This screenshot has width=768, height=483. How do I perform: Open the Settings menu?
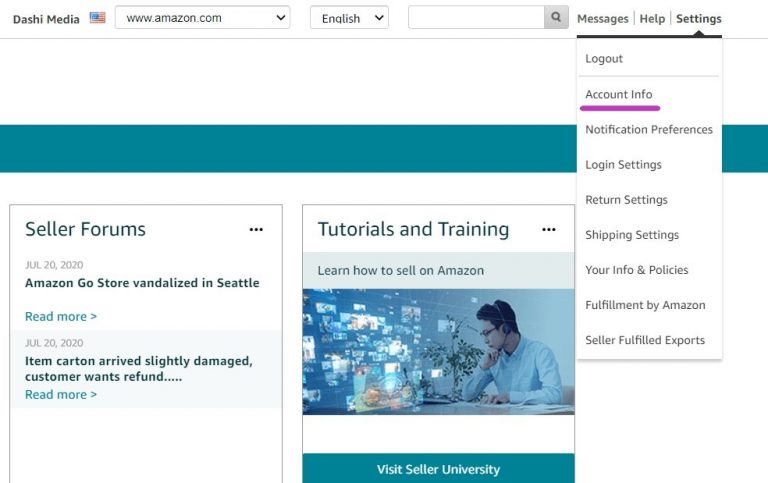click(698, 19)
